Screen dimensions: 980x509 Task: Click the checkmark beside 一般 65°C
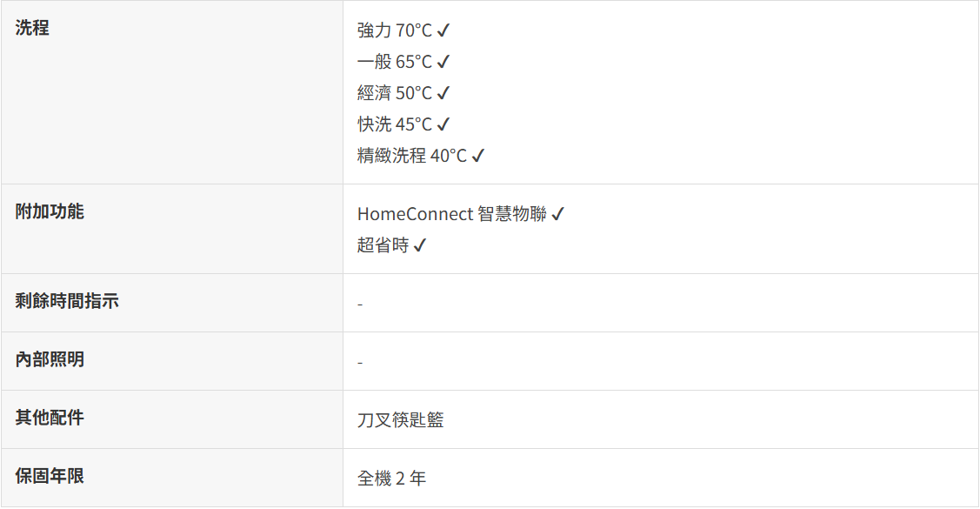[443, 62]
